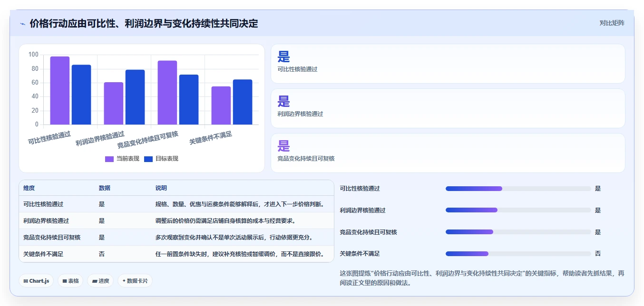The image size is (644, 306).
Task: Open the 可比性核验通过 data card
Action: pos(448,64)
